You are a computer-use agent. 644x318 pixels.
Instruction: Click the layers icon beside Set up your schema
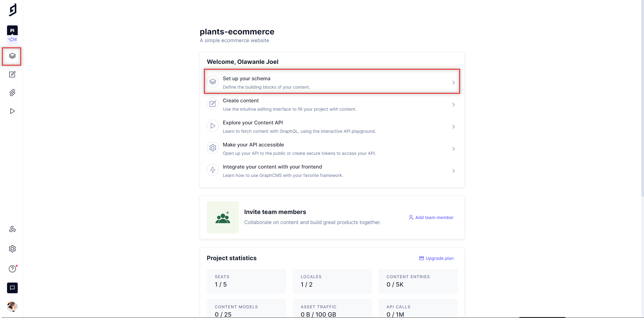click(x=213, y=82)
